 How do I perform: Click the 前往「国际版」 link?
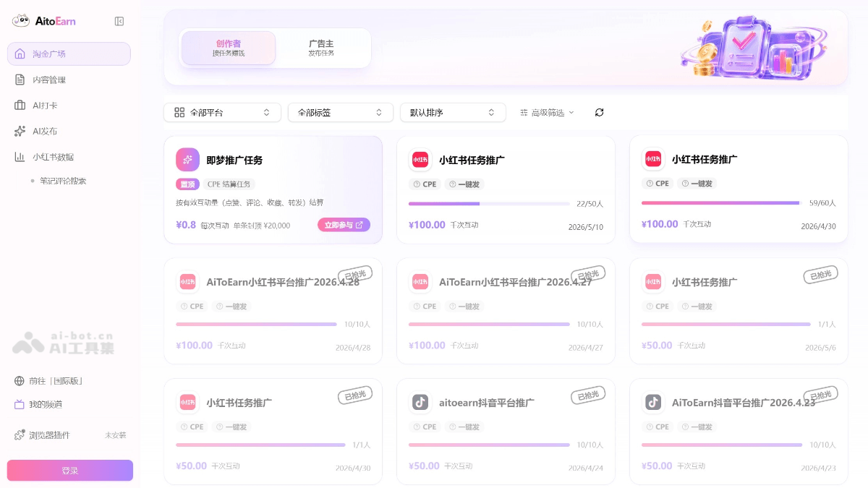pyautogui.click(x=56, y=381)
